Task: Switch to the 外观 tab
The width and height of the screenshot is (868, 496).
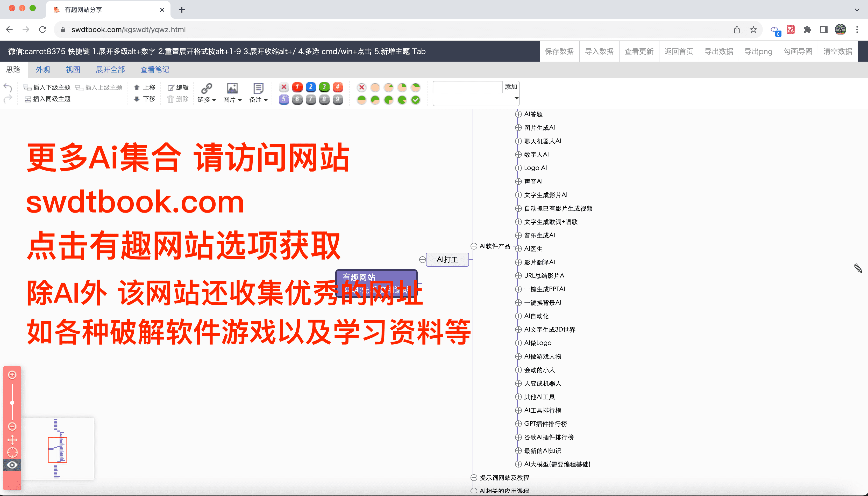Action: click(x=43, y=69)
